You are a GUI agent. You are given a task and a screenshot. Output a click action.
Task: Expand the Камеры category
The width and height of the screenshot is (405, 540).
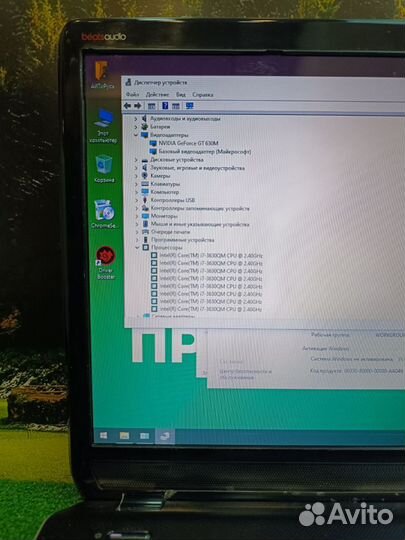click(136, 176)
